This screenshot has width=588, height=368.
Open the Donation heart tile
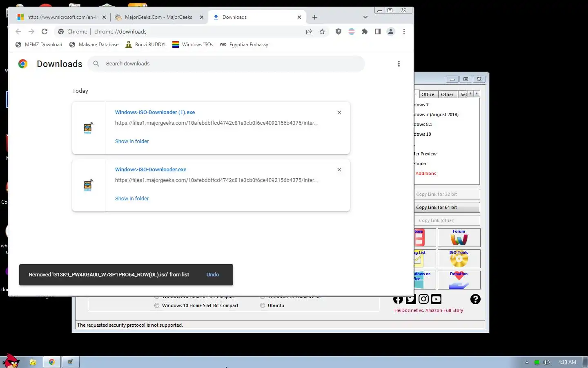coord(459,280)
